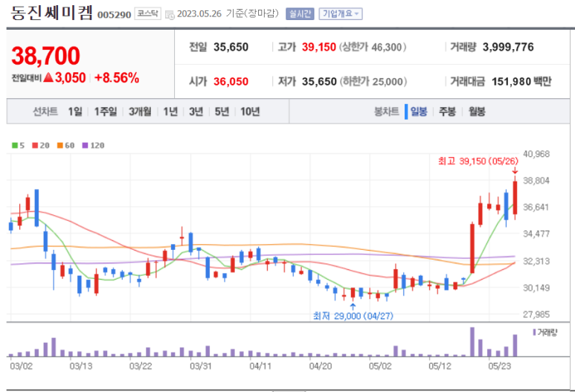Click the 상한가 46,300 upper limit text

[x=372, y=47]
